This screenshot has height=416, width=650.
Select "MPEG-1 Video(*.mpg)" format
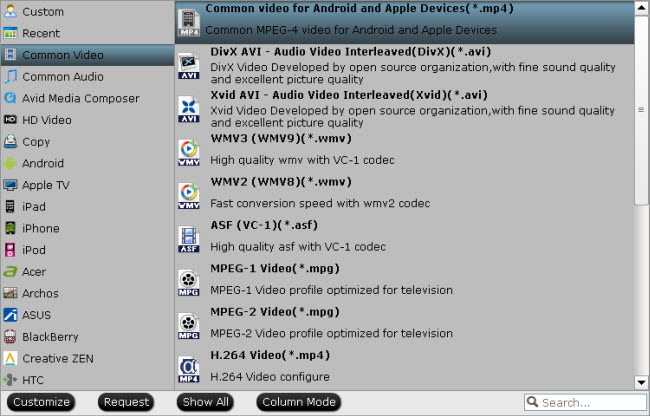point(404,283)
